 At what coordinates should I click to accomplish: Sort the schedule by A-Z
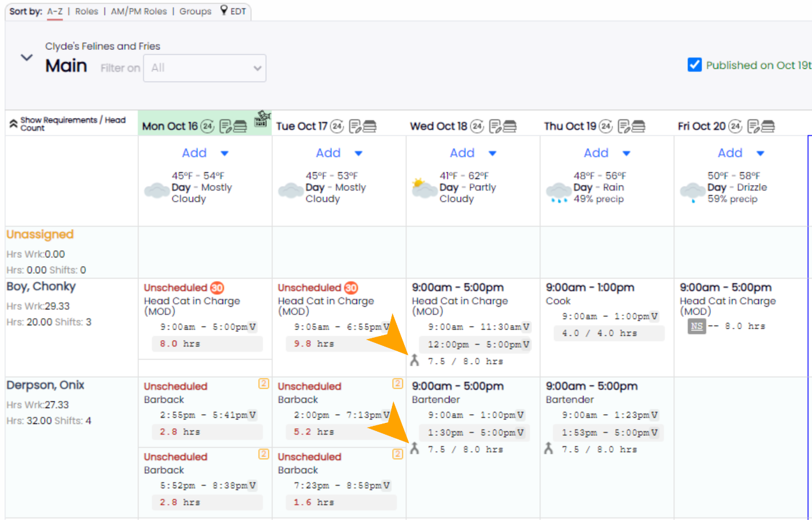55,11
